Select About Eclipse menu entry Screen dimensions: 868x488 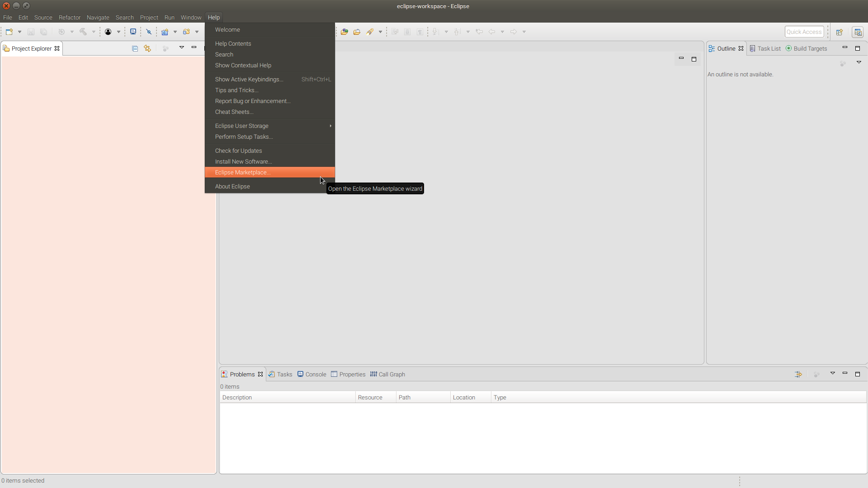tap(270, 186)
